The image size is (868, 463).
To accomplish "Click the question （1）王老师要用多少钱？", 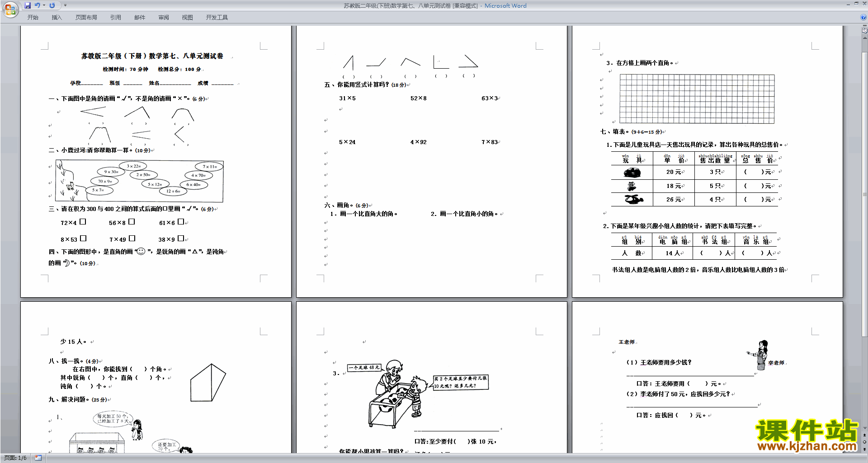I will tap(659, 362).
